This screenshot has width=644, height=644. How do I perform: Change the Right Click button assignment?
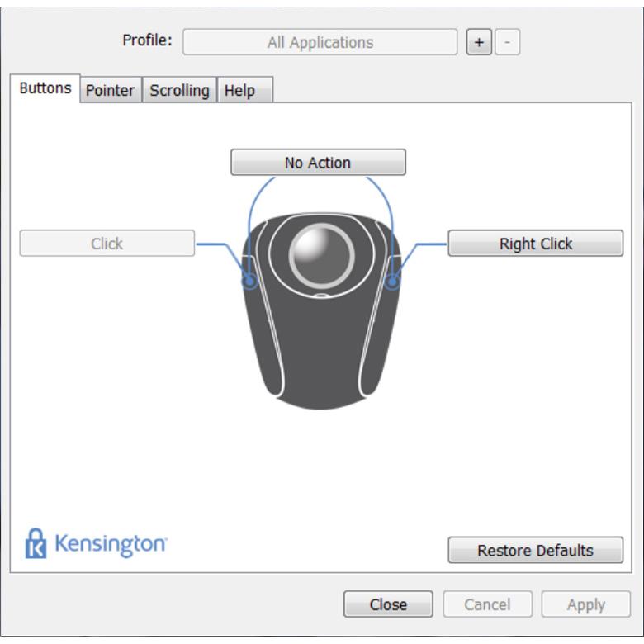pyautogui.click(x=536, y=243)
